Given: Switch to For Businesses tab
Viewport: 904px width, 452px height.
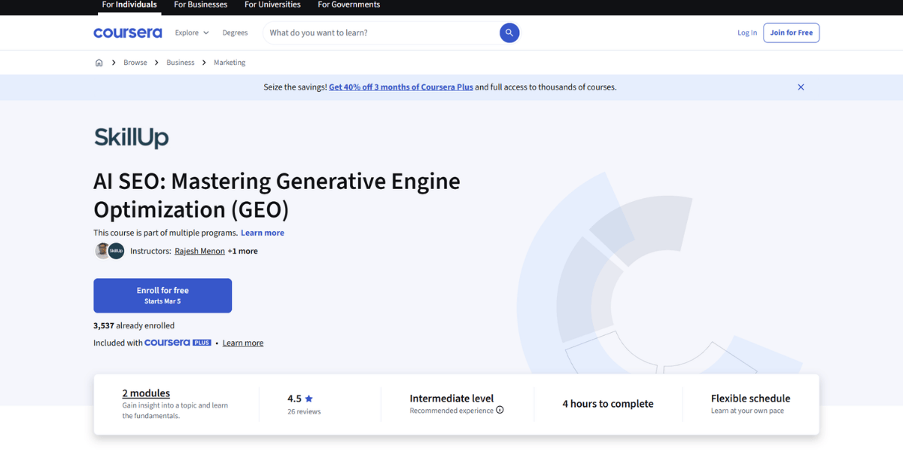Looking at the screenshot, I should click(x=201, y=5).
